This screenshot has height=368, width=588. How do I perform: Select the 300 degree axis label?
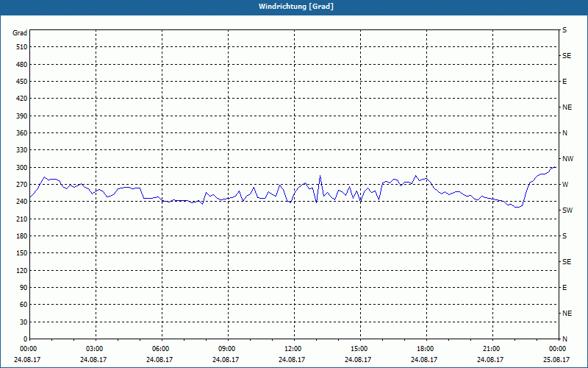21,168
